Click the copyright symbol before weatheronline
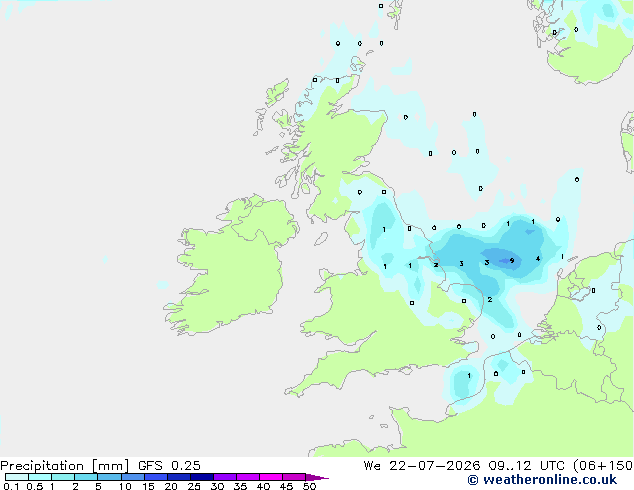Viewport: 634px width, 490px height. (473, 480)
